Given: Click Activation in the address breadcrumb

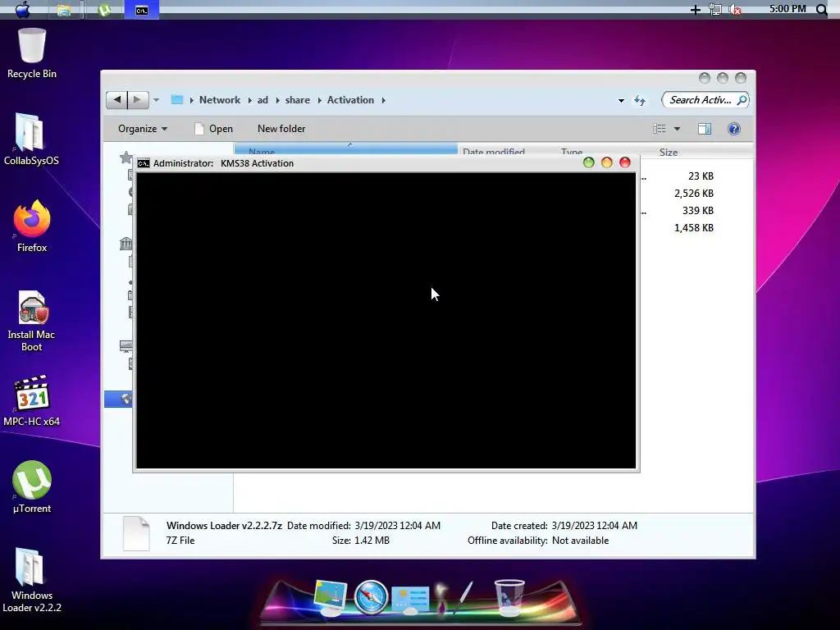Looking at the screenshot, I should click(350, 100).
